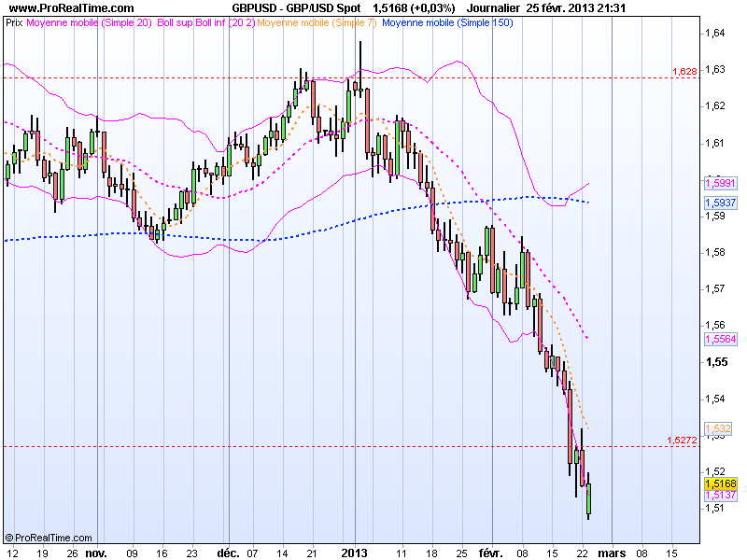Image resolution: width=747 pixels, height=560 pixels.
Task: Click the ©ProRealTime.com copyright text
Action: tap(49, 539)
